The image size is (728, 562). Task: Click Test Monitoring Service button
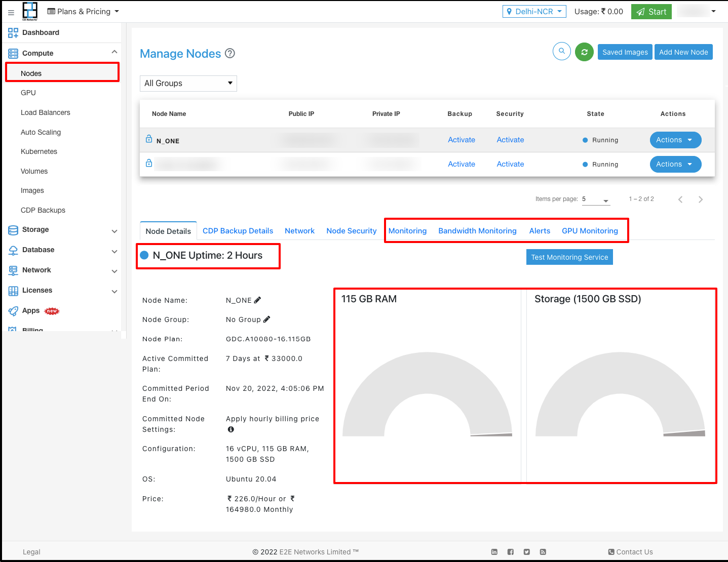[569, 257]
